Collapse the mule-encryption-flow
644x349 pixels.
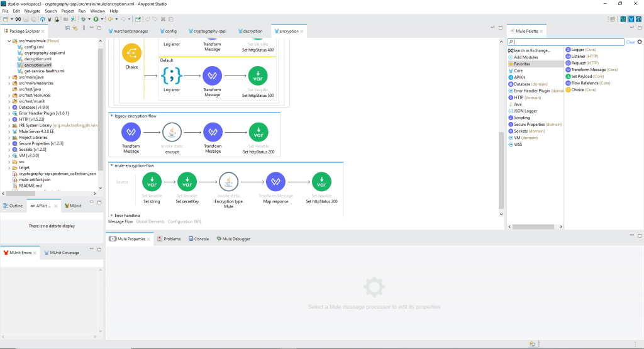(111, 165)
